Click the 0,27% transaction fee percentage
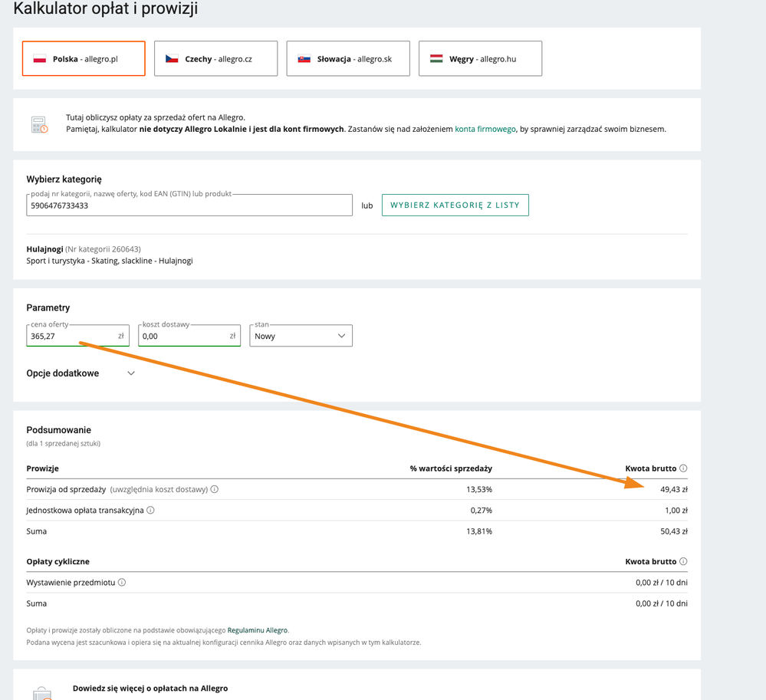 [482, 511]
